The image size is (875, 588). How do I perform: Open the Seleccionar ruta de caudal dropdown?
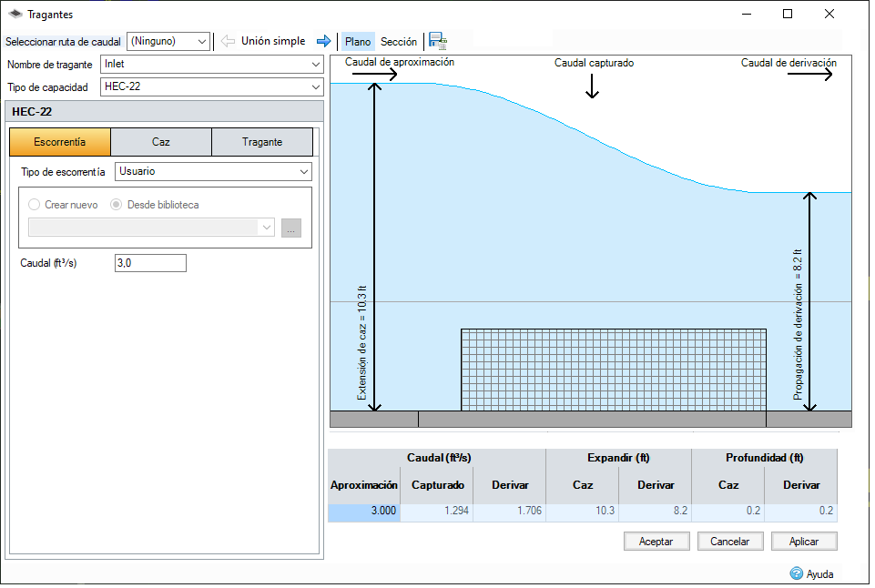click(x=168, y=41)
